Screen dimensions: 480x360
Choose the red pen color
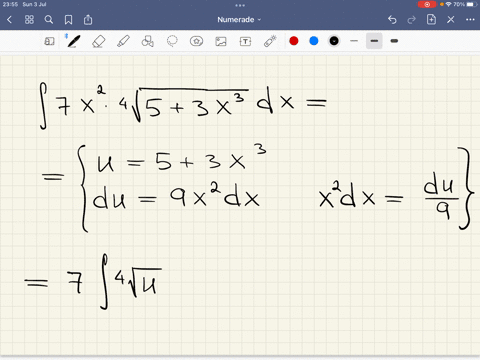pyautogui.click(x=294, y=41)
